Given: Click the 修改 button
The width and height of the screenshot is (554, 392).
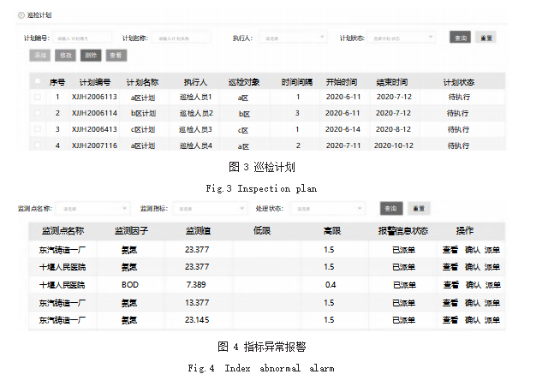Looking at the screenshot, I should tap(65, 55).
